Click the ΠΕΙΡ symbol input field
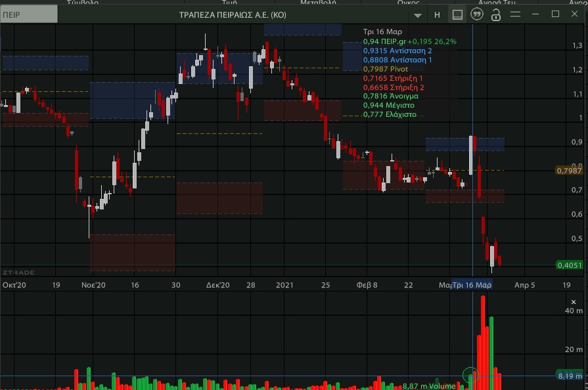 tap(29, 14)
